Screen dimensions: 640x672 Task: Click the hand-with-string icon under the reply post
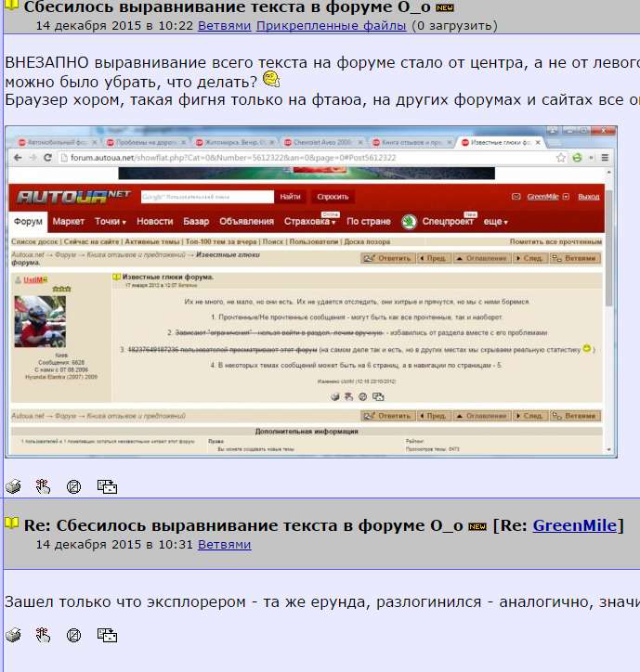[x=43, y=636]
